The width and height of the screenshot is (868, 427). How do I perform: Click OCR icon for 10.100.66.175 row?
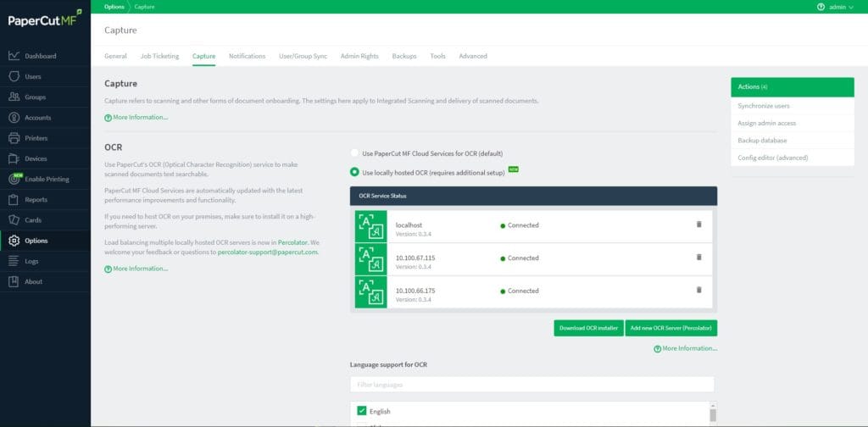[371, 291]
